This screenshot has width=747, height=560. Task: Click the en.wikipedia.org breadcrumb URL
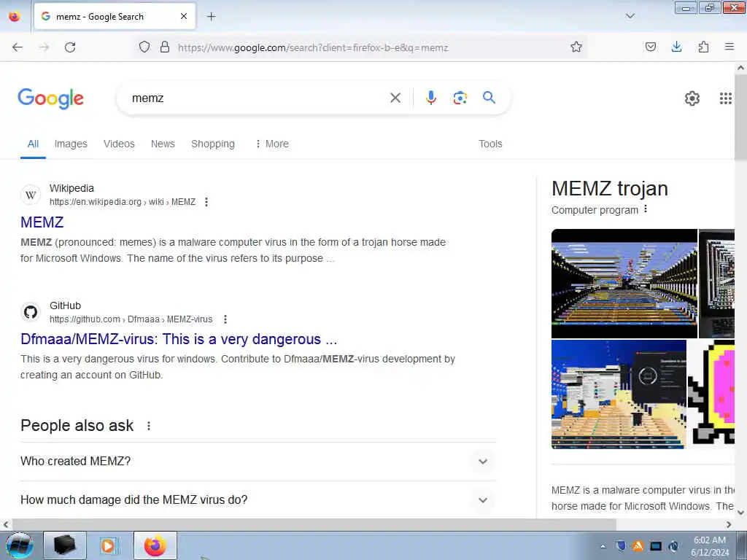[123, 202]
